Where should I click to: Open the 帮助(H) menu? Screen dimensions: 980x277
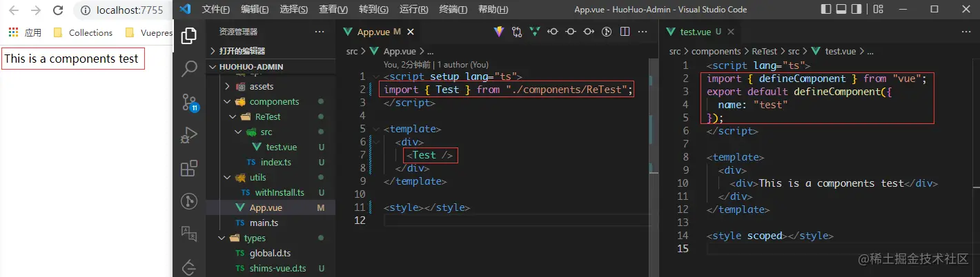click(x=493, y=10)
